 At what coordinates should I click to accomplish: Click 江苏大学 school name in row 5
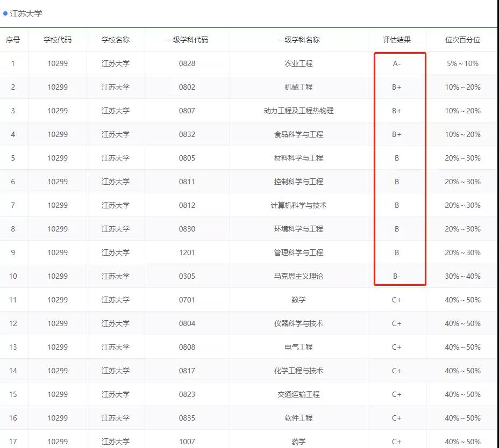pyautogui.click(x=115, y=157)
